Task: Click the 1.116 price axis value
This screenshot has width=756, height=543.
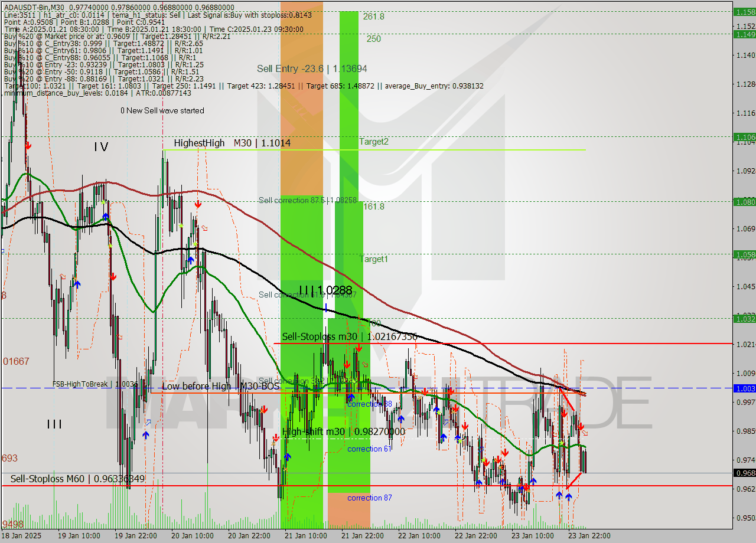Action: point(746,113)
